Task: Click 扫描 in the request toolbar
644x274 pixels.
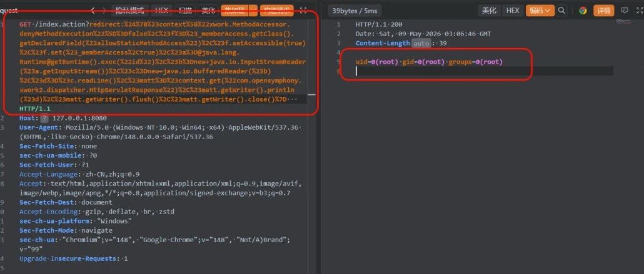Action: (185, 11)
